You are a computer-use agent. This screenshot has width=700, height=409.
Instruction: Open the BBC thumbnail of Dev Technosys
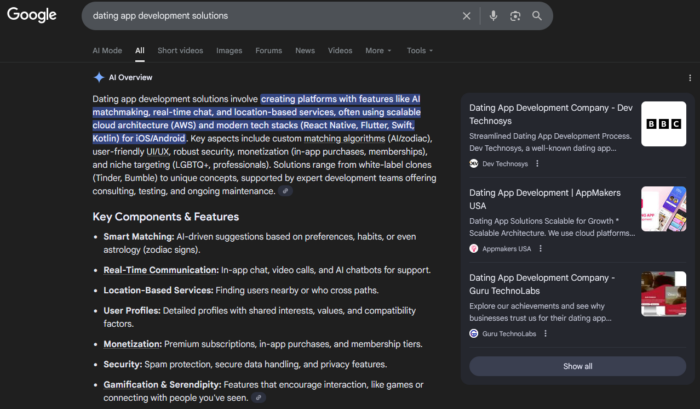663,124
